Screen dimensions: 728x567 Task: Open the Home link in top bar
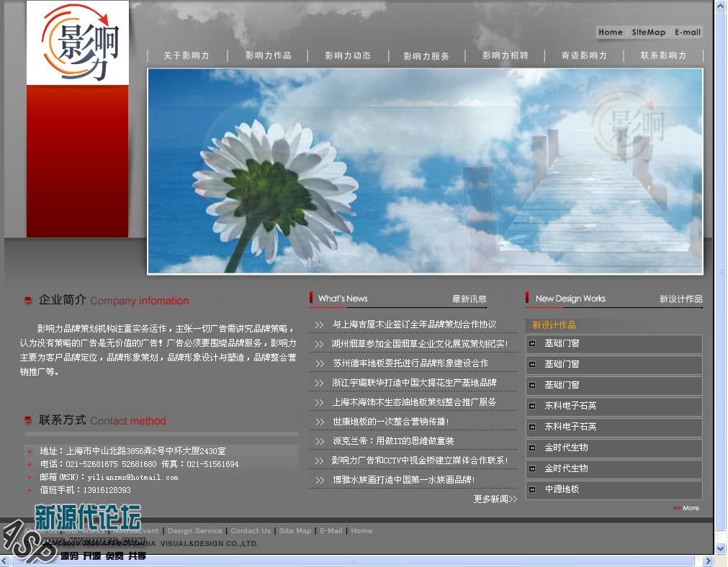610,32
